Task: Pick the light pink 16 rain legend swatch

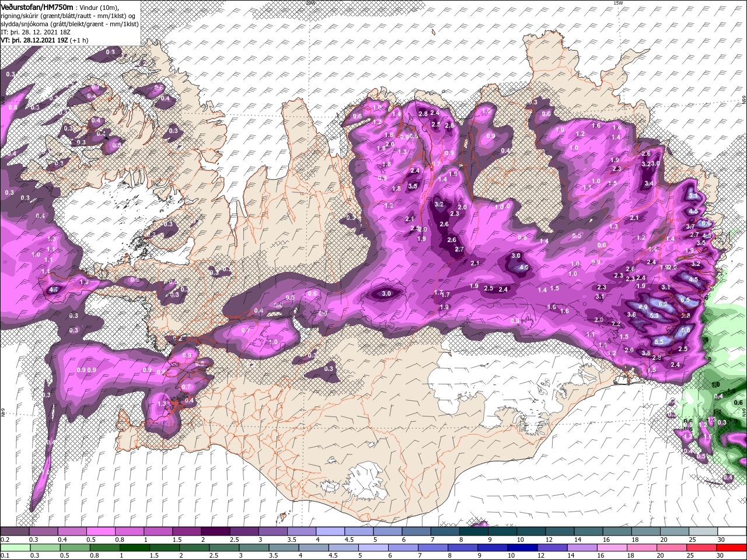Action: [x=612, y=548]
